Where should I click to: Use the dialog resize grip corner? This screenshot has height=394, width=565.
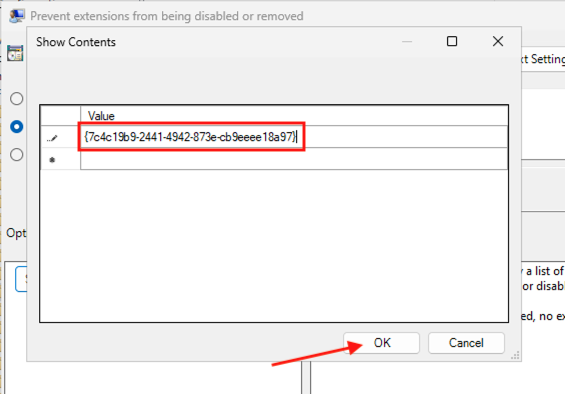click(x=515, y=355)
